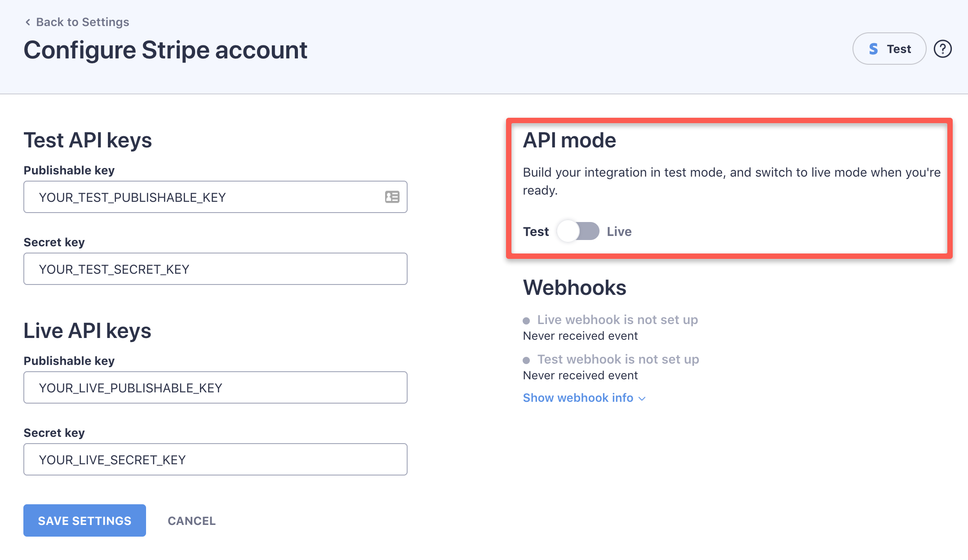
Task: Click the 'Configure Stripe account' heading
Action: (165, 49)
